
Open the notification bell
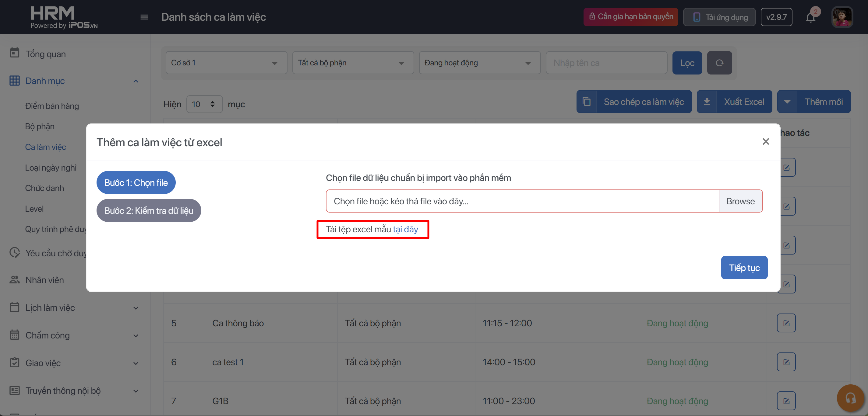pyautogui.click(x=810, y=17)
